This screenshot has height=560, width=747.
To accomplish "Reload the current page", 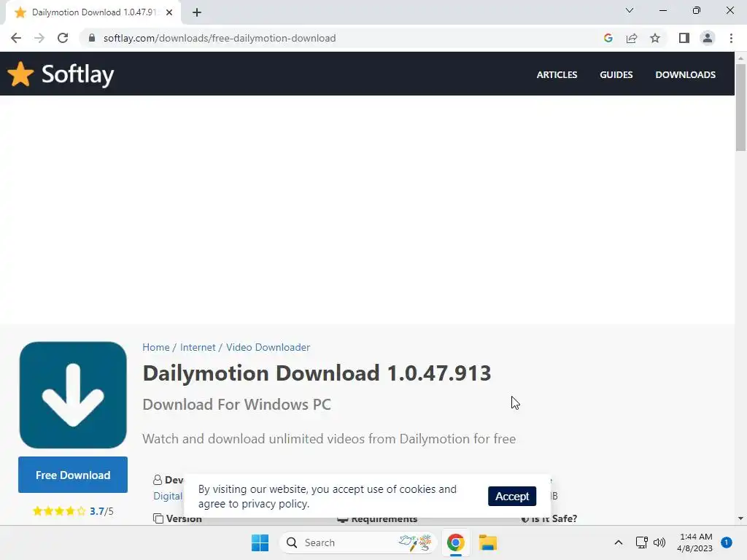I will click(63, 38).
